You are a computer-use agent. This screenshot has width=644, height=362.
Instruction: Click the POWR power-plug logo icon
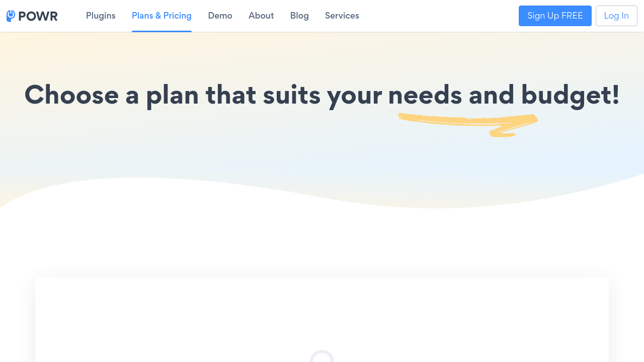[11, 16]
